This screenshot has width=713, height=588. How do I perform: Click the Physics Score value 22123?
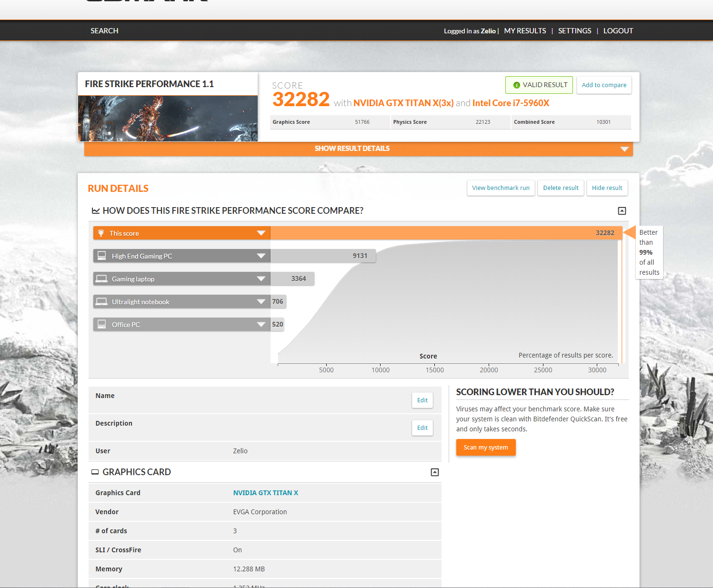(482, 122)
